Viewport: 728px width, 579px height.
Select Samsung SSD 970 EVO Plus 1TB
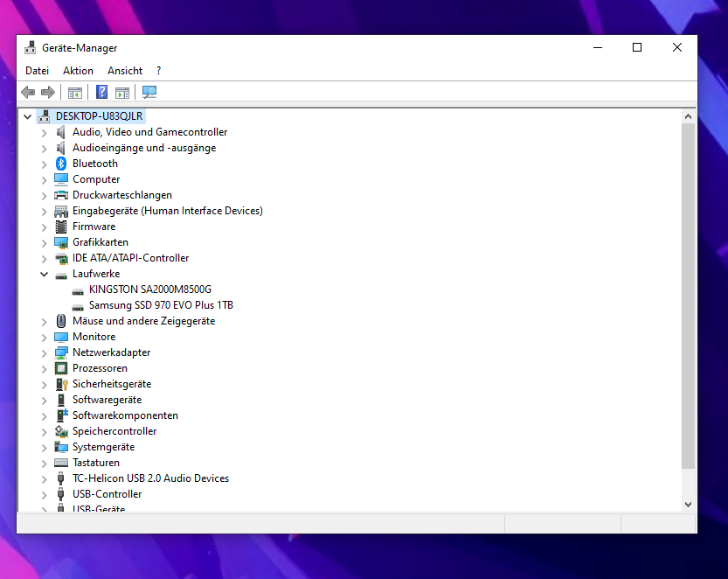(x=161, y=305)
